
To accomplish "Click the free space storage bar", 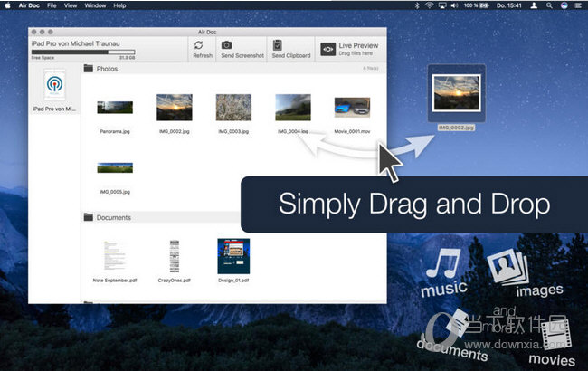I will tap(83, 52).
